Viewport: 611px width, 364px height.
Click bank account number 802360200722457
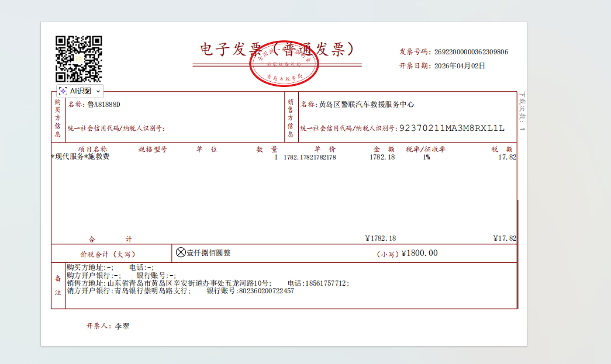point(266,290)
